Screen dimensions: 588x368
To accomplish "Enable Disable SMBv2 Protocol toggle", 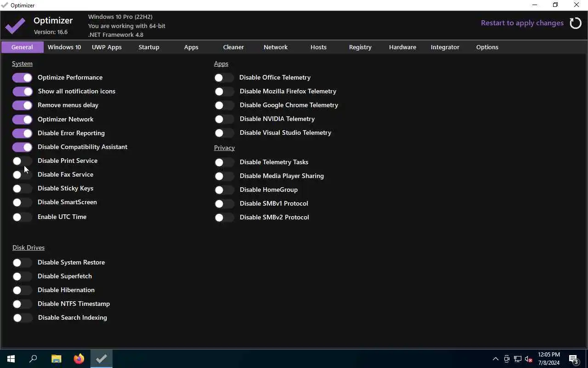I will 224,218.
